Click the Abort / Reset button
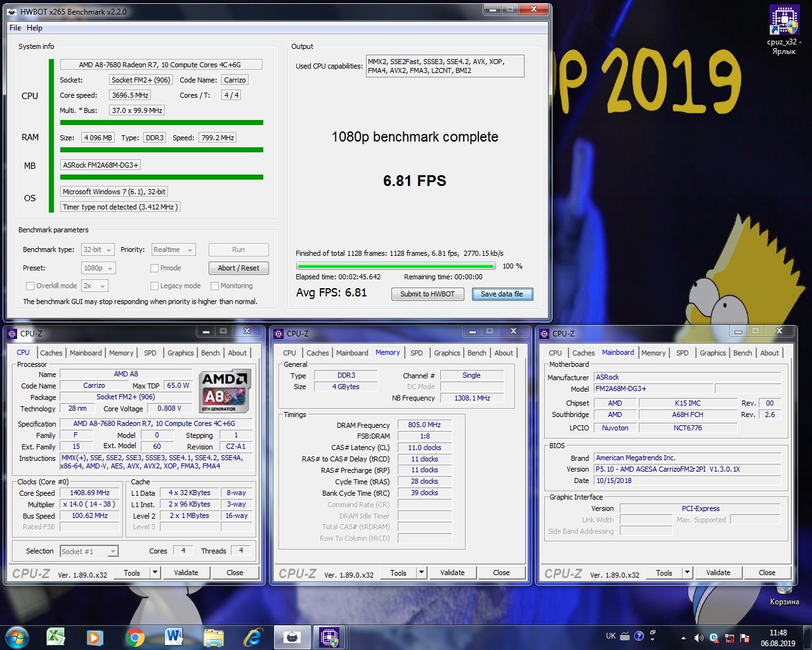Screen dimensions: 812x650 point(239,268)
